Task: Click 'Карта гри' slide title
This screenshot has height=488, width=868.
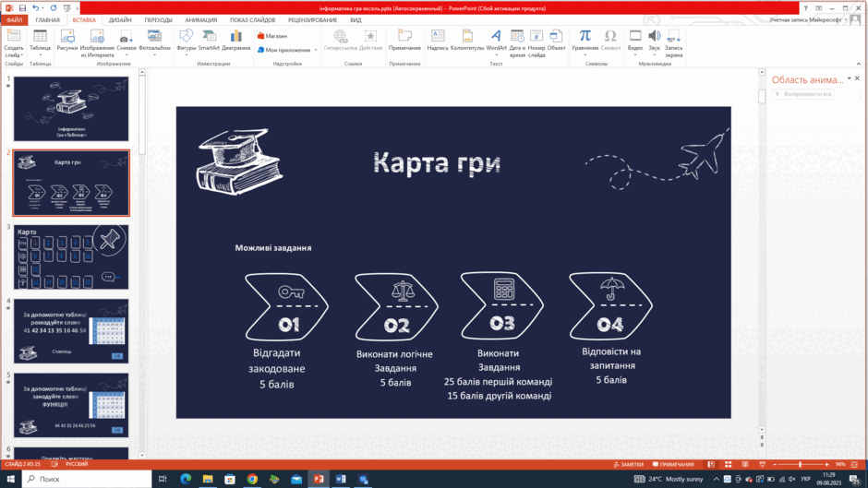Action: pos(437,163)
